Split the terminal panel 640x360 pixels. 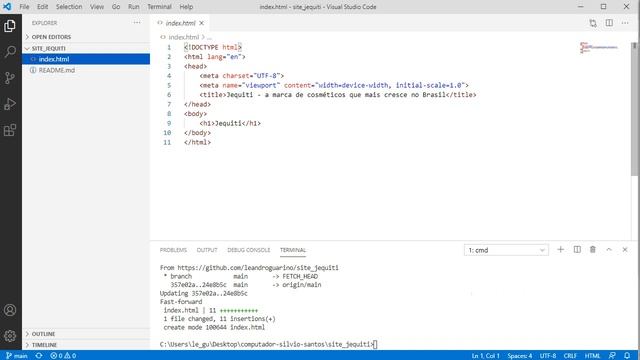[x=577, y=249]
